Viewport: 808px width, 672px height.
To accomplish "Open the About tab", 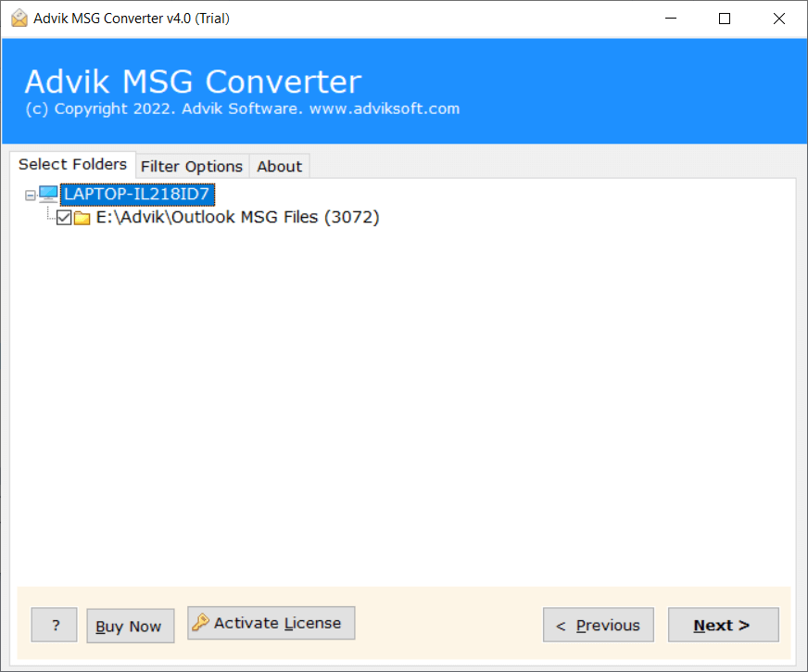I will pos(279,167).
